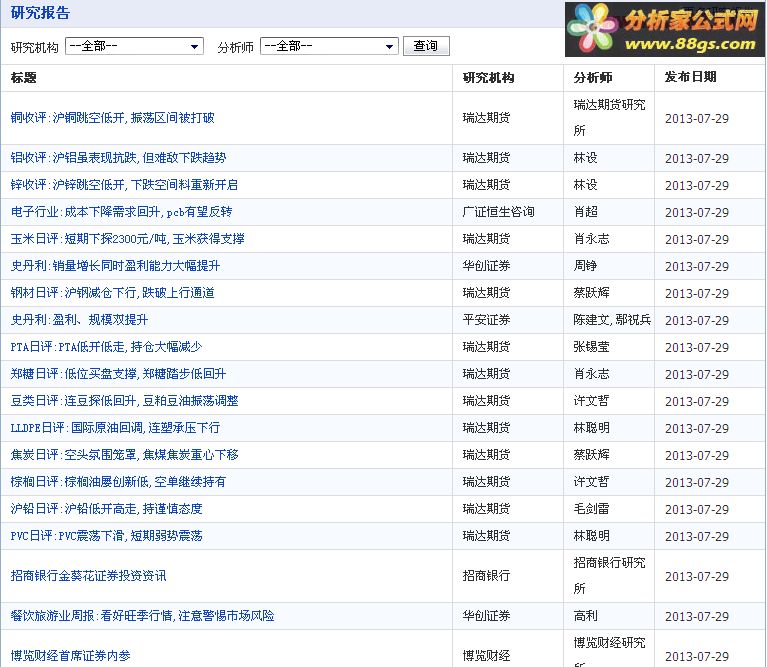767x667 pixels.
Task: Open report PVC日评:PVC震荡下滑
Action: tap(107, 535)
